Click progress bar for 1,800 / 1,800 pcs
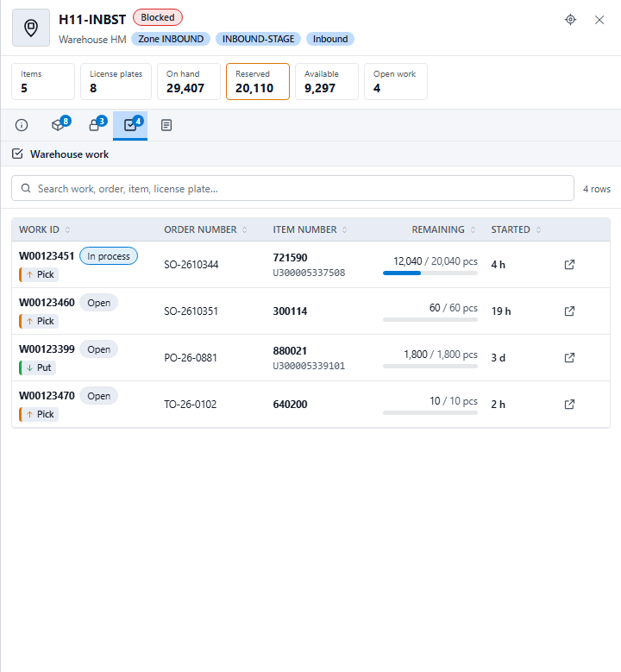This screenshot has width=621, height=672. click(430, 367)
